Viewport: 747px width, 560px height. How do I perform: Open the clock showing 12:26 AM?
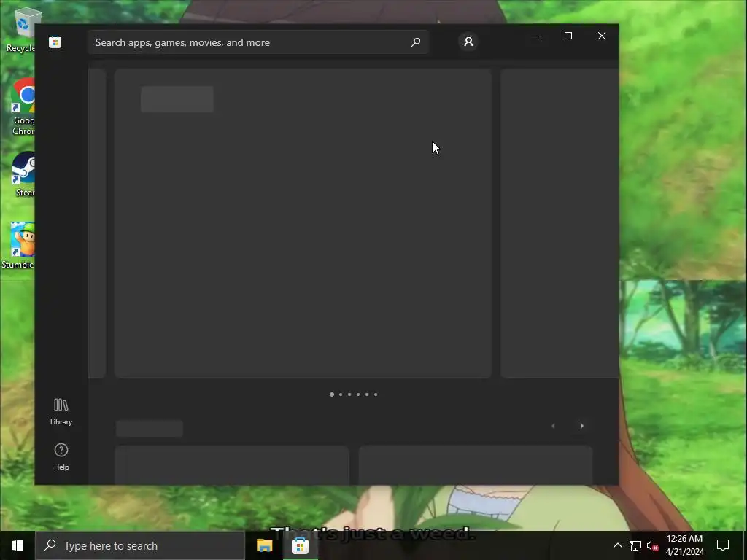point(684,545)
